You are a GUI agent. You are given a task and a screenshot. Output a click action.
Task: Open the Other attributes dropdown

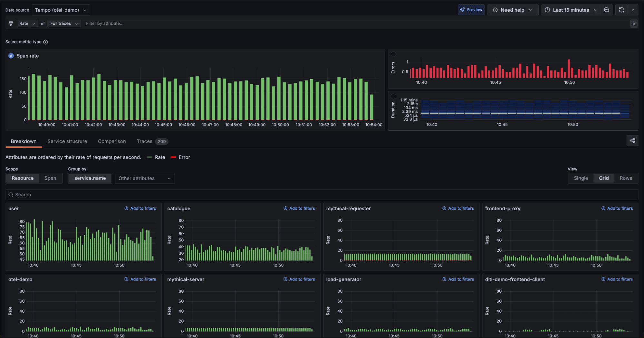(x=144, y=178)
